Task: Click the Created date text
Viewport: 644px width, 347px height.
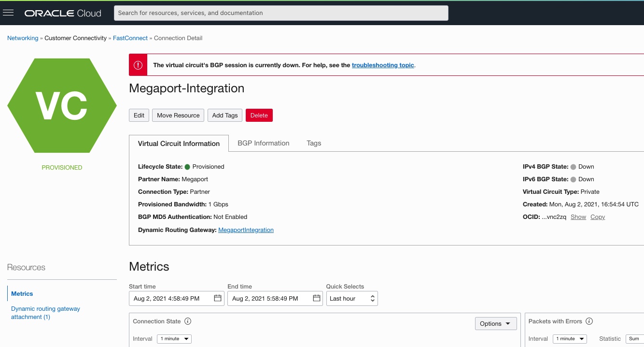Action: [594, 204]
